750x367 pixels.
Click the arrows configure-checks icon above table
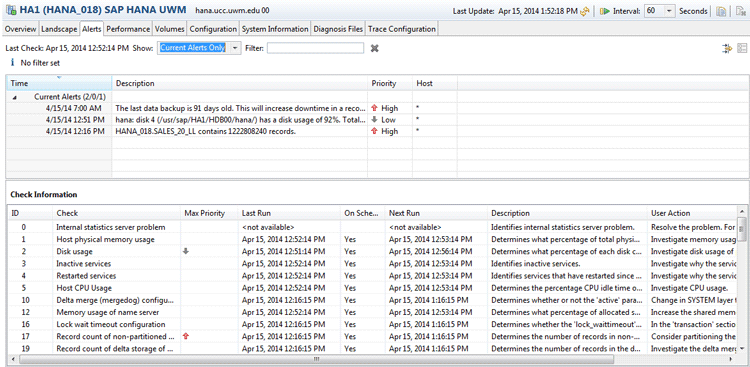click(728, 48)
